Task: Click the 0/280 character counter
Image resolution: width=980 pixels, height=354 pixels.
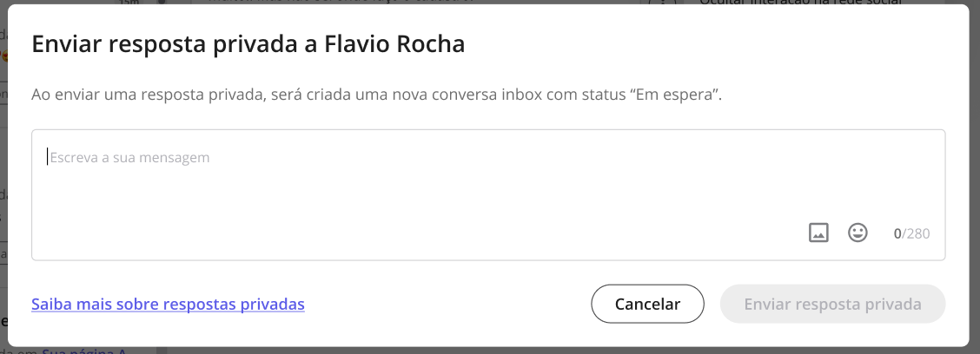Action: [911, 233]
